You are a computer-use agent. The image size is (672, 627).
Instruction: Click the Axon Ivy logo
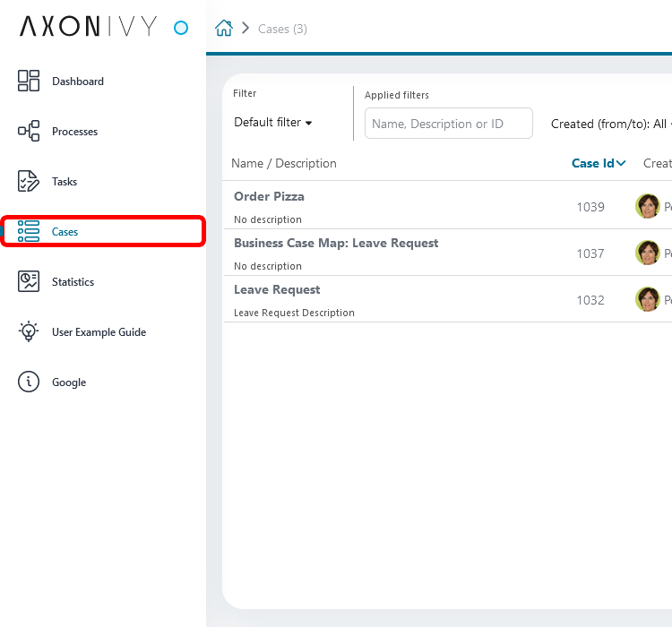pyautogui.click(x=89, y=27)
